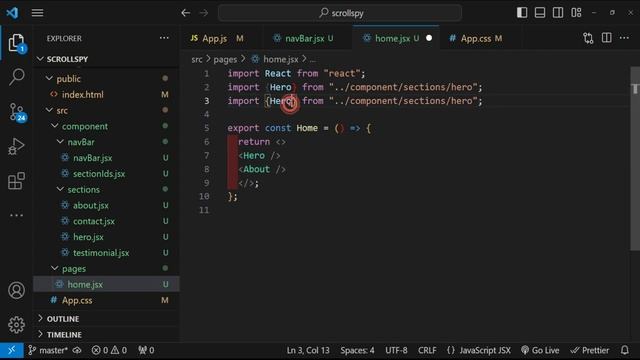Click the scrollspy command center search
Image resolution: width=640 pixels, height=360 pixels.
(x=340, y=13)
